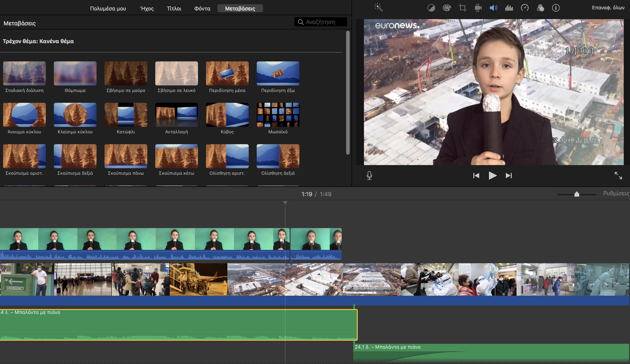This screenshot has width=630, height=364.
Task: Open the speed gauge controls
Action: (525, 8)
